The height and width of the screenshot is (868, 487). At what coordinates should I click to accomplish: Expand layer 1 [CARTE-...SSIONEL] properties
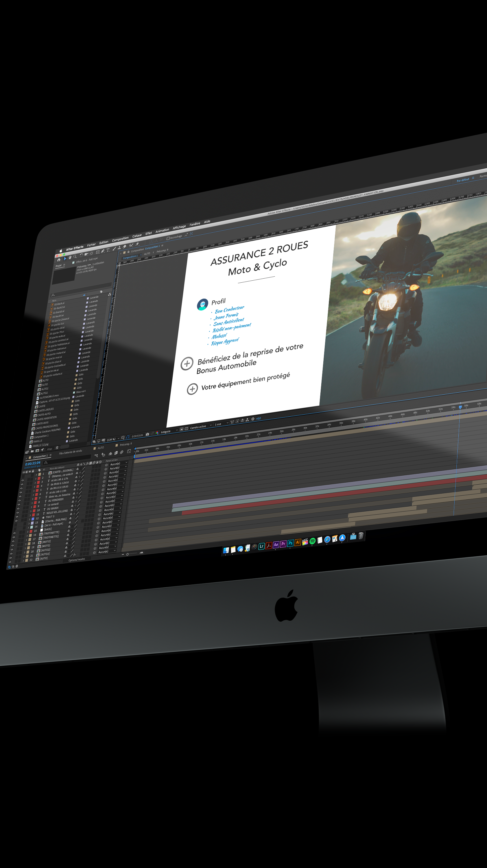click(36, 475)
